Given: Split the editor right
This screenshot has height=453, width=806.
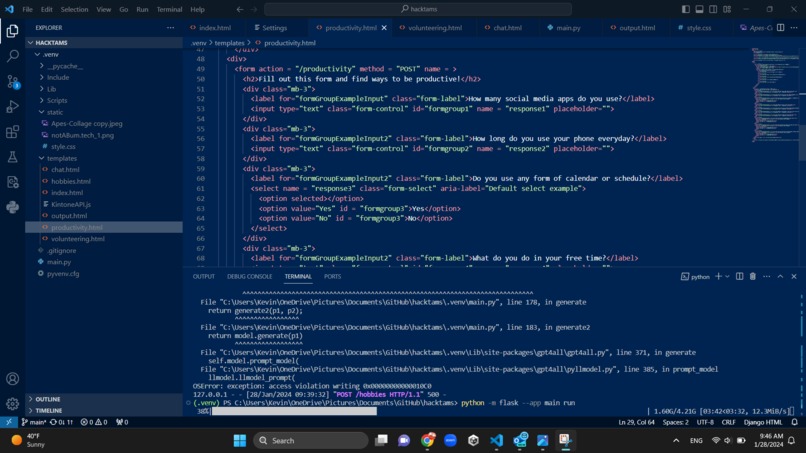Looking at the screenshot, I should pyautogui.click(x=780, y=28).
